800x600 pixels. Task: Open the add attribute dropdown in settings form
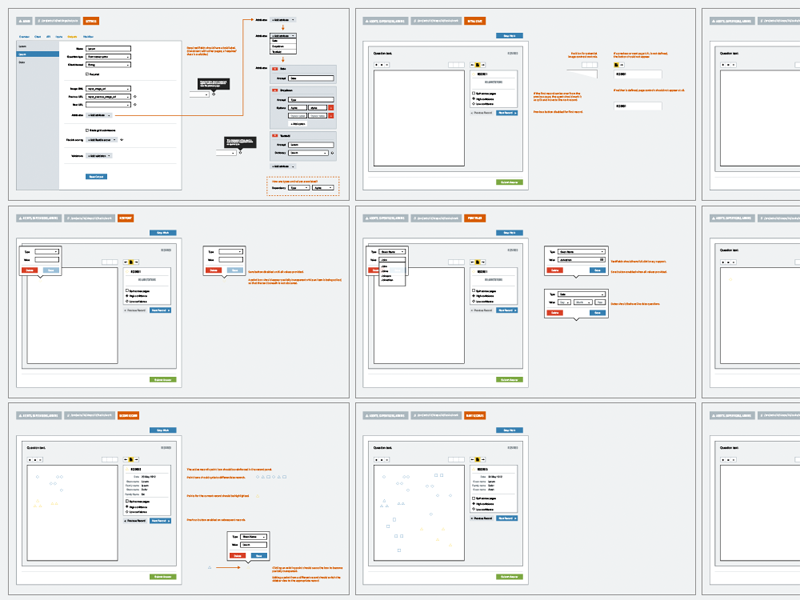click(99, 115)
